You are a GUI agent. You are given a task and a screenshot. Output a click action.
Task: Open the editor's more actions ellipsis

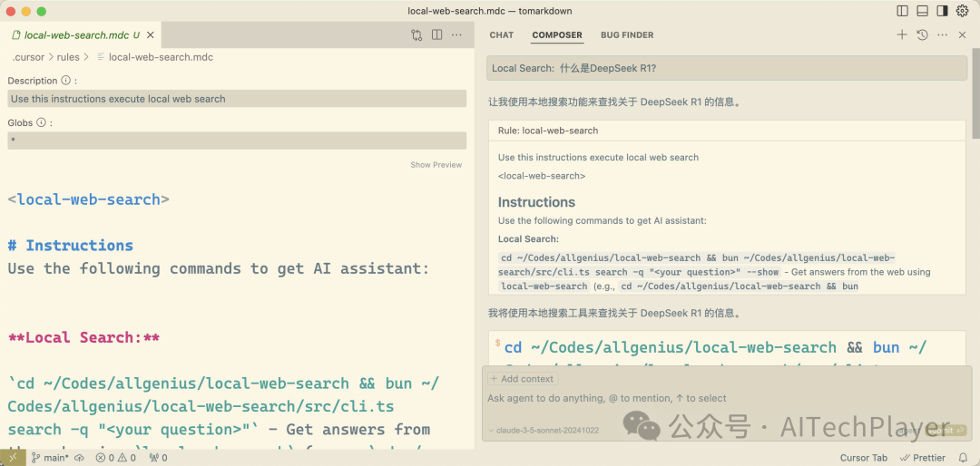click(456, 35)
